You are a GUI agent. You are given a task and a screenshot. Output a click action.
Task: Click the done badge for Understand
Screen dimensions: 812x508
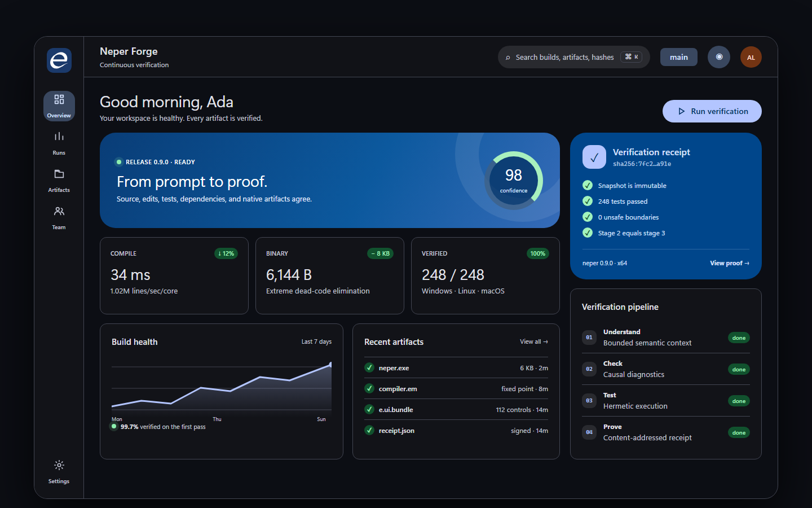739,338
